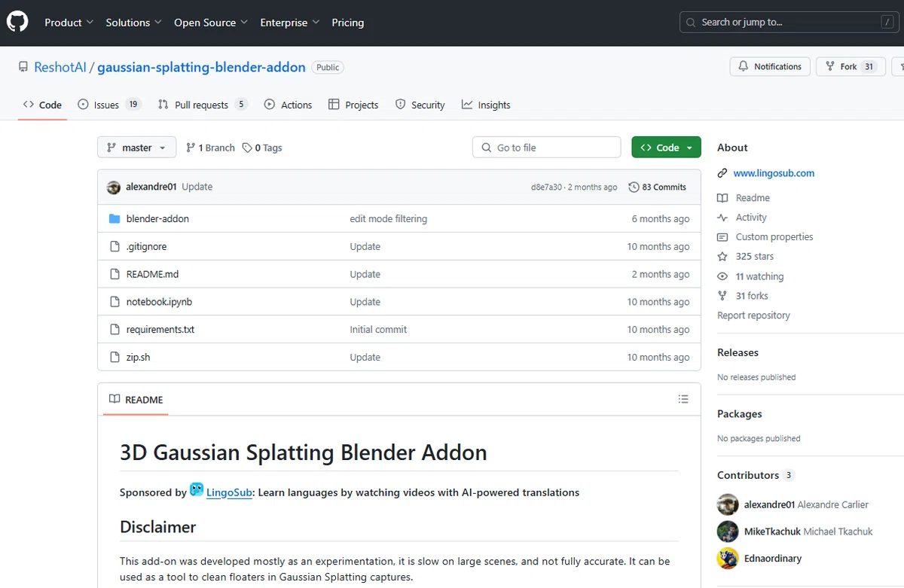Screen dimensions: 904x588
Task: Click the LingoSub logo image
Action: 197,489
